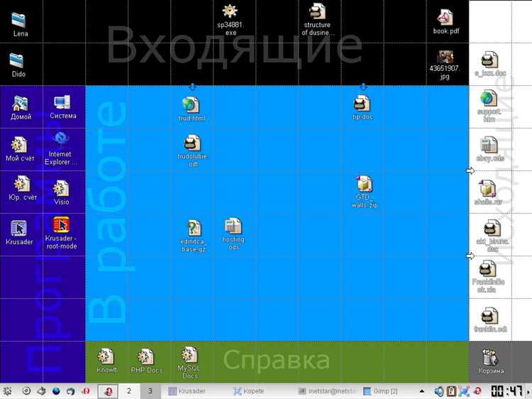Click the blue globe launcher in the panel

(x=56, y=391)
